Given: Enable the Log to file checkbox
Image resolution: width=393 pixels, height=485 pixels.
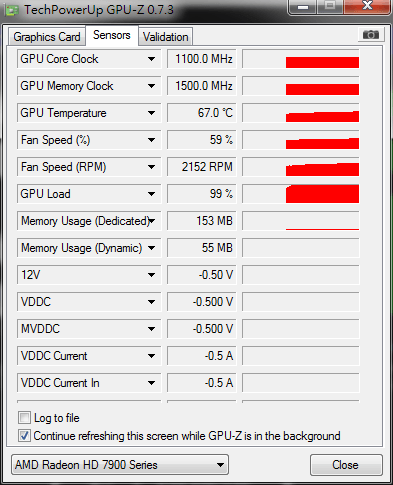Looking at the screenshot, I should click(x=24, y=418).
